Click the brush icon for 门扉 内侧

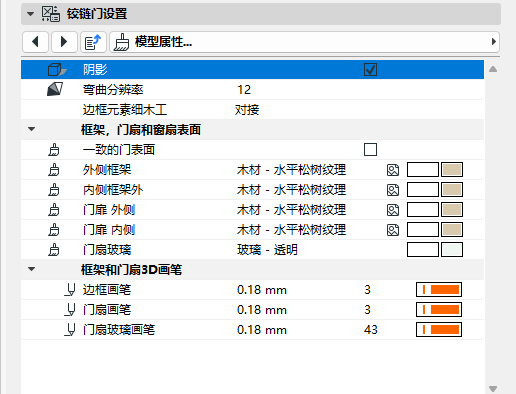[x=54, y=230]
